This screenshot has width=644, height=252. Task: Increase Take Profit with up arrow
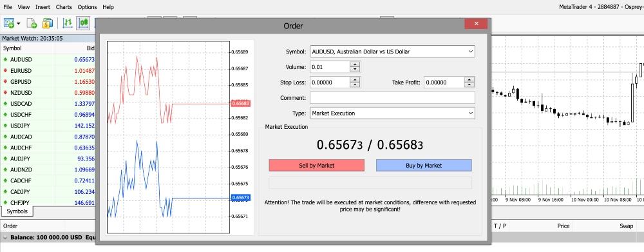[x=469, y=79]
